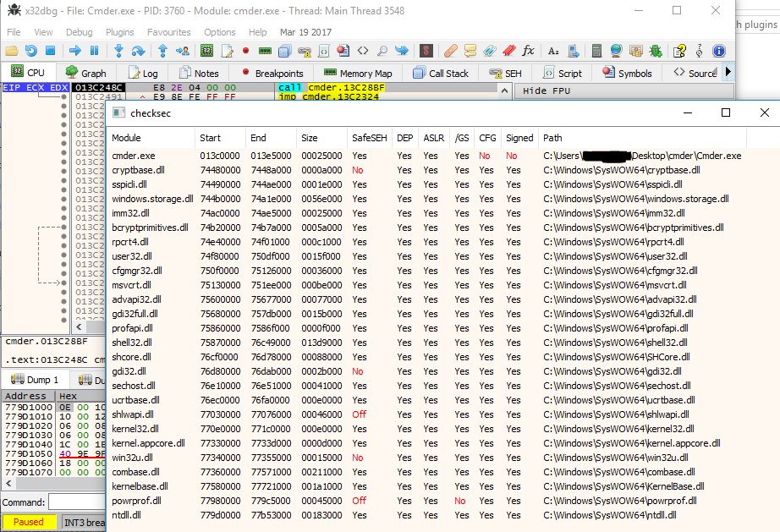Run the program with the blue arrow icon
The height and width of the screenshot is (532, 780).
[74, 51]
